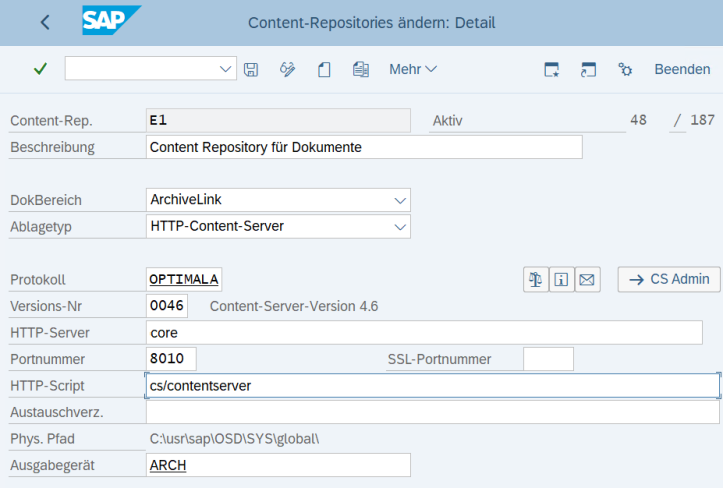Viewport: 723px width, 488px height.
Task: Click the info status icon
Action: pyautogui.click(x=561, y=280)
